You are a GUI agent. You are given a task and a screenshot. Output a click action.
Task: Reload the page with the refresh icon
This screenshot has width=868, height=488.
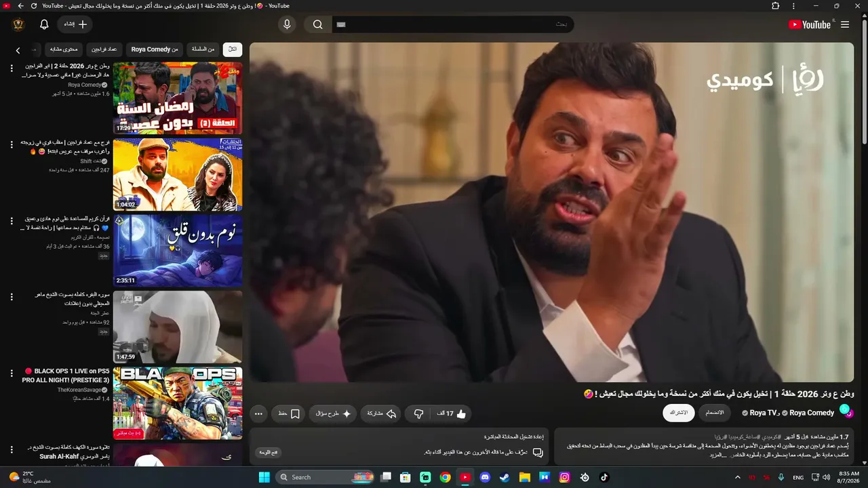tap(33, 6)
